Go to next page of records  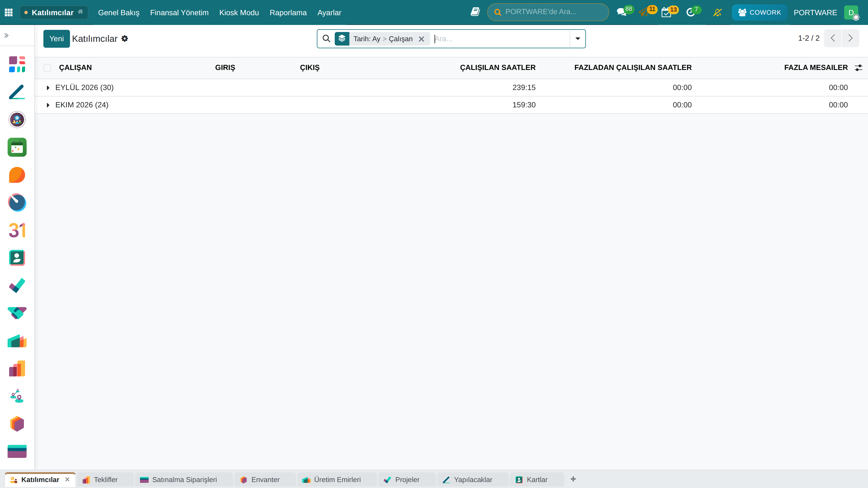850,38
